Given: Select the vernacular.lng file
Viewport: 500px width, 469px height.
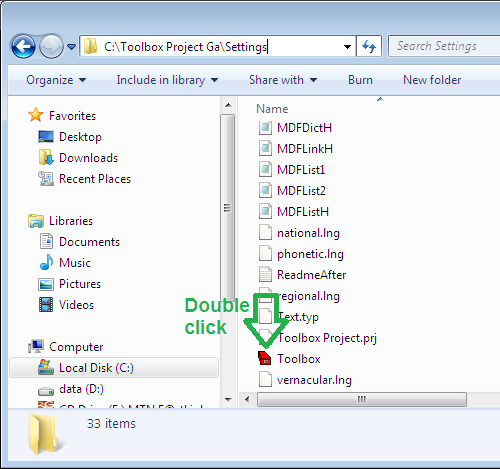Looking at the screenshot, I should tap(314, 380).
